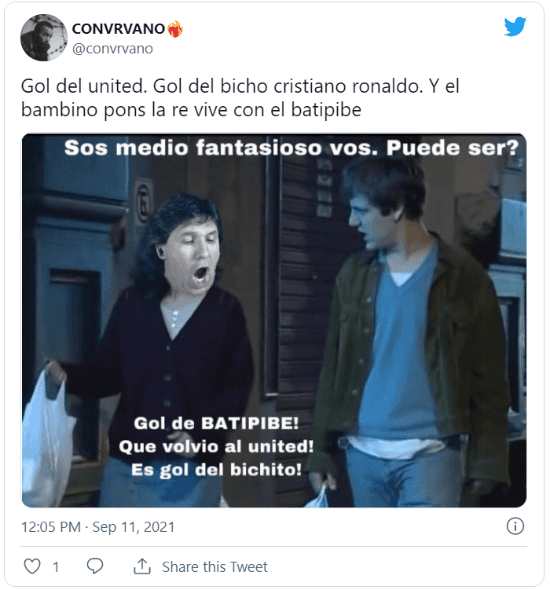
Task: Click the CONVRVANO display name
Action: click(x=118, y=29)
